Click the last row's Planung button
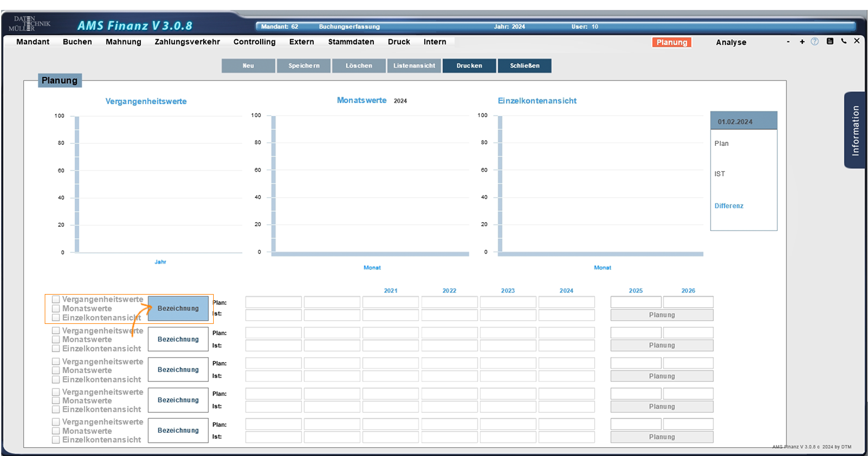Viewport: 868px width, 456px height. pyautogui.click(x=661, y=437)
